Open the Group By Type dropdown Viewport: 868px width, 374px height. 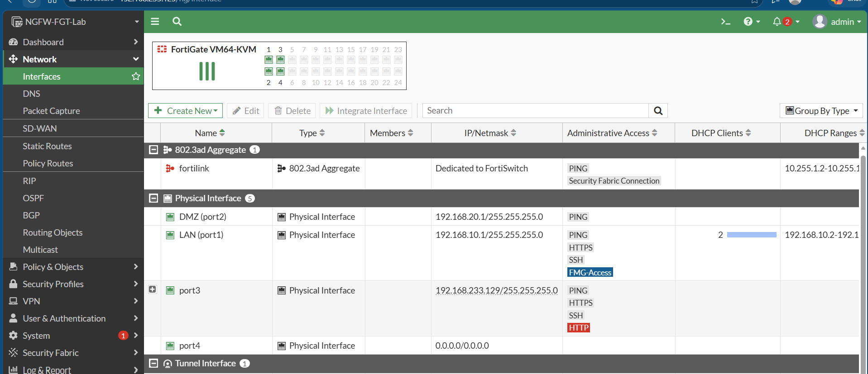click(x=821, y=111)
